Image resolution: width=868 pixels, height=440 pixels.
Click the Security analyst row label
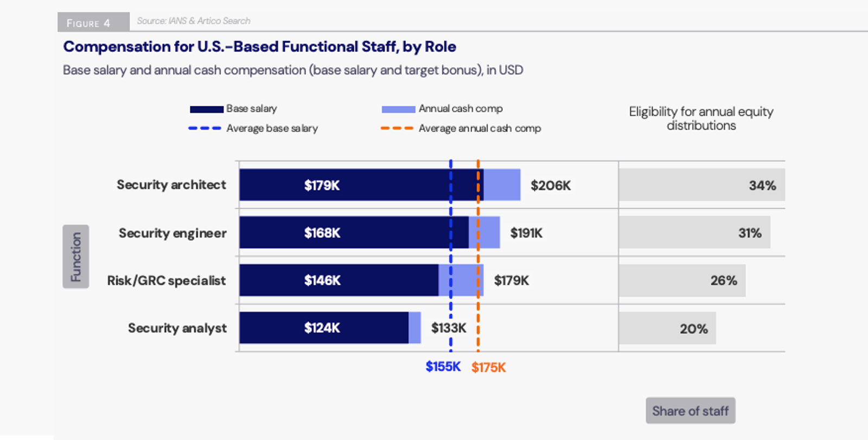click(x=177, y=328)
